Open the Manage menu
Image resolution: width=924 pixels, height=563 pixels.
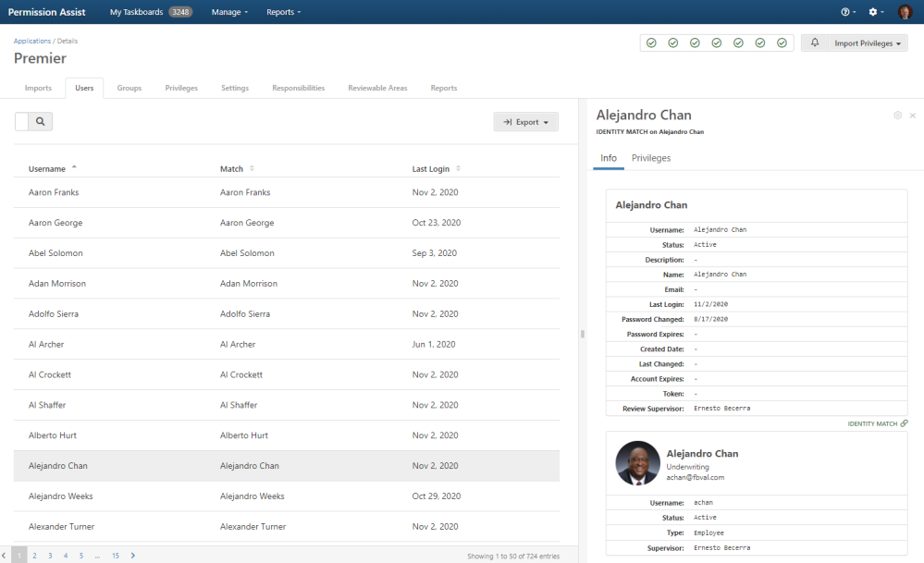(x=229, y=12)
